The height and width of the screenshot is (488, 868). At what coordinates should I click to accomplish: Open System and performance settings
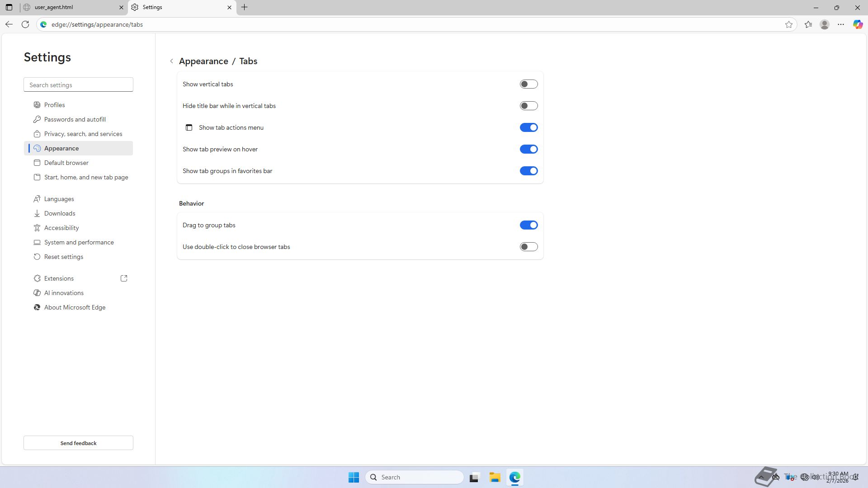pos(79,242)
